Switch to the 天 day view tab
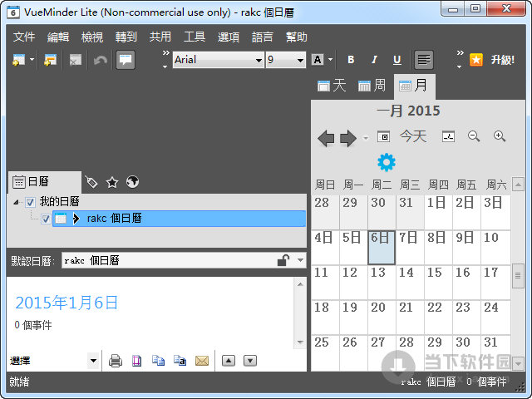This screenshot has width=532, height=399. pos(332,86)
